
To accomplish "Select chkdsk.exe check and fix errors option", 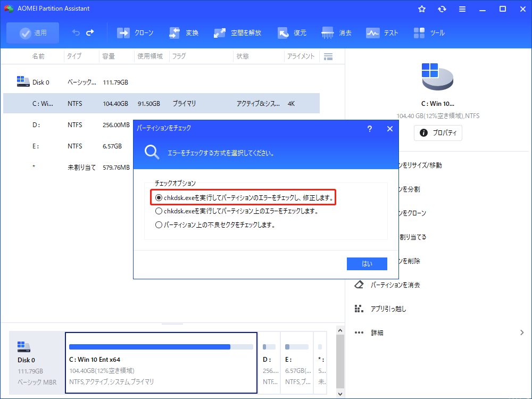I will [x=243, y=197].
